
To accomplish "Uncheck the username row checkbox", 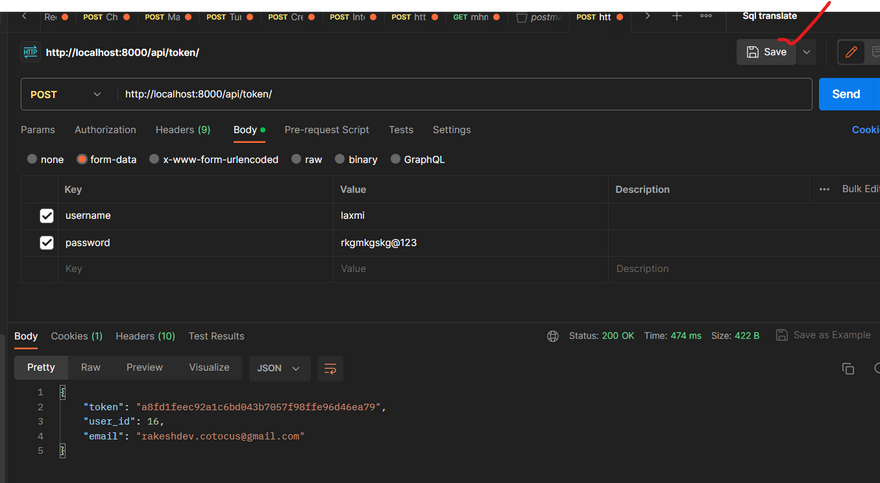I will [47, 216].
